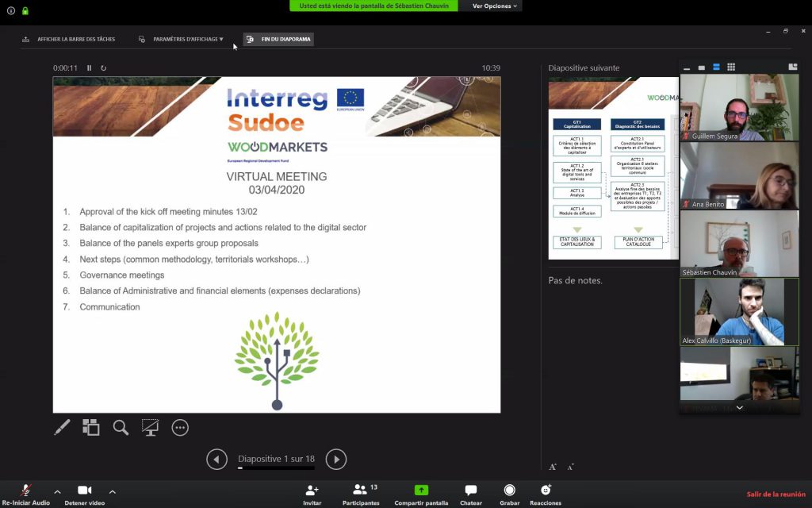Select Ana Benito video tile

740,175
